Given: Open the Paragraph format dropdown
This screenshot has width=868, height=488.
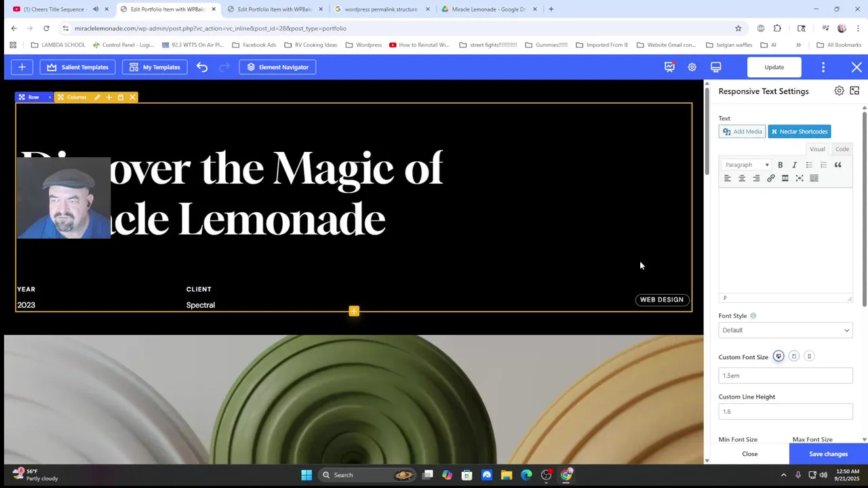Looking at the screenshot, I should [747, 165].
